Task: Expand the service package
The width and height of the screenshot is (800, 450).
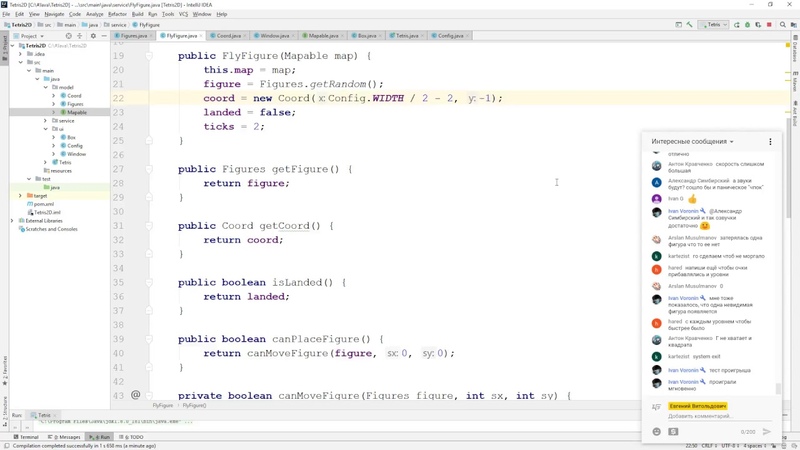Action: (x=45, y=120)
